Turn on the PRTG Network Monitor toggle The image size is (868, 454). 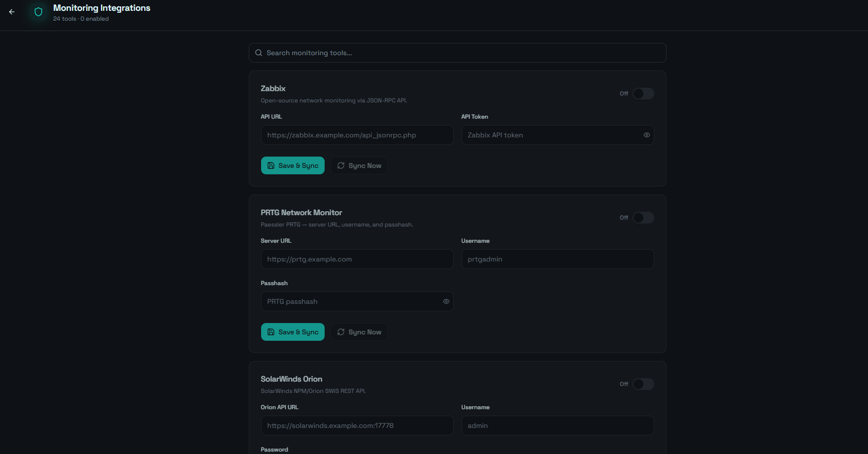(x=643, y=217)
